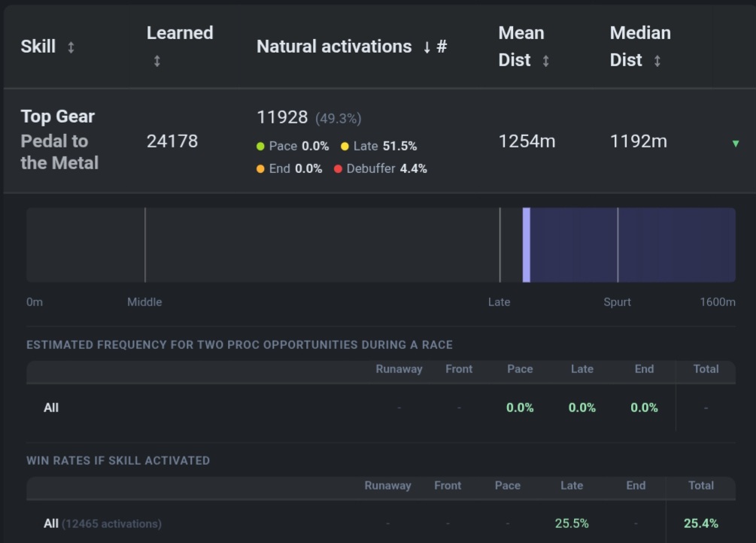756x543 pixels.
Task: Click the Spurt phase marker line
Action: click(618, 245)
